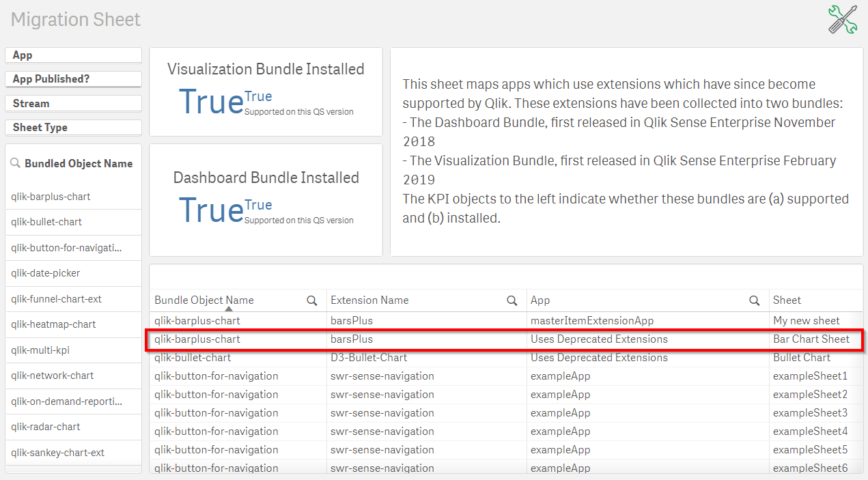Select qlik-barplus-chart in the filter list

(51, 197)
